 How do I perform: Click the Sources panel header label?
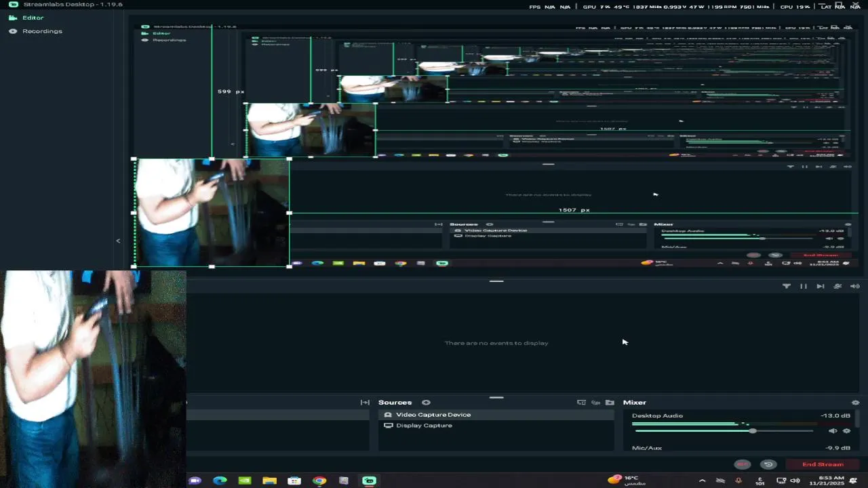395,403
